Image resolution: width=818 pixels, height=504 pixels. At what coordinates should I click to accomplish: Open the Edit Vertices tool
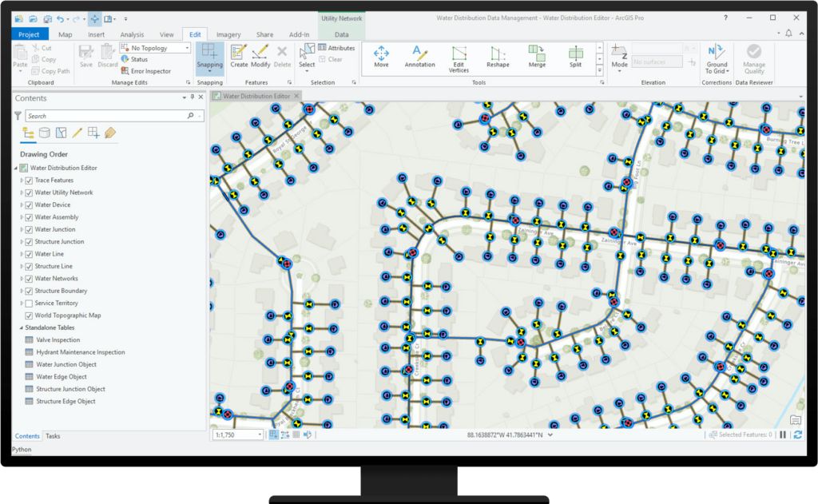(x=459, y=59)
